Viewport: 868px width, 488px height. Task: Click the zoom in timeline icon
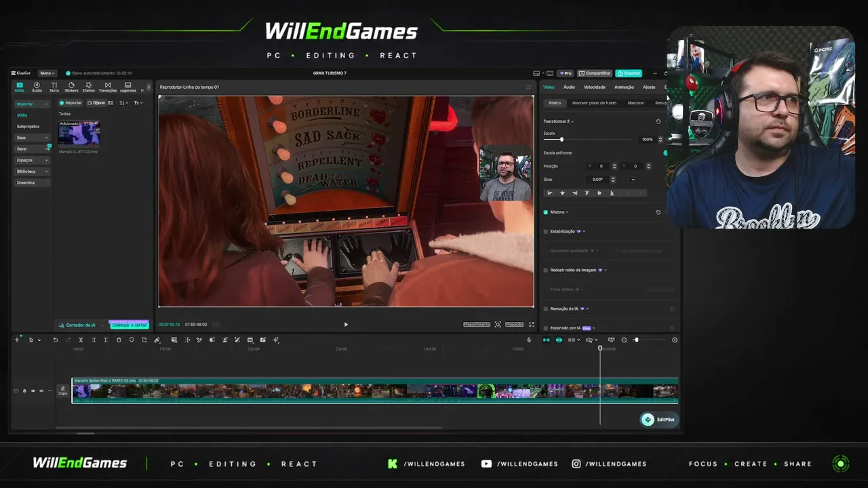pyautogui.click(x=675, y=340)
